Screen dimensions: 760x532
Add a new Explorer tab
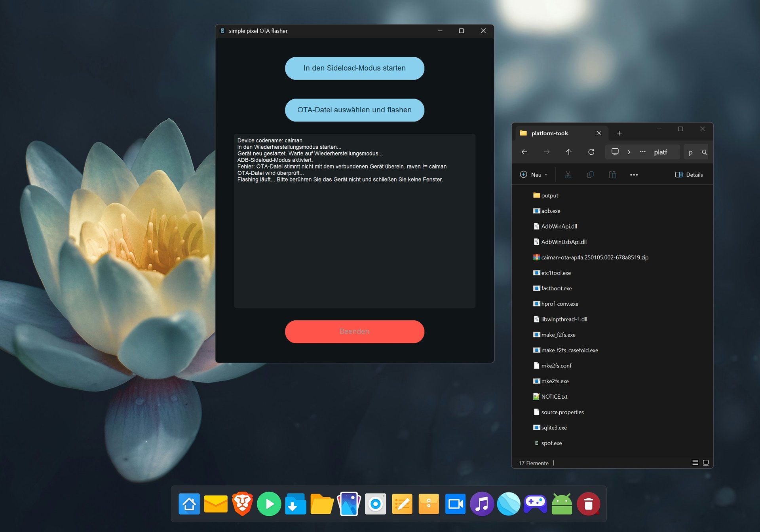619,133
